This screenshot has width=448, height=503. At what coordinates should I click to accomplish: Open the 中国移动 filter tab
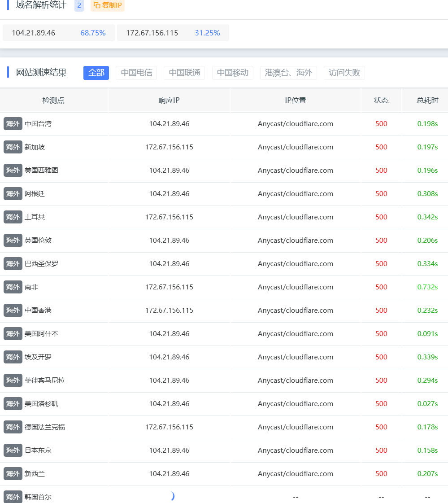(232, 73)
